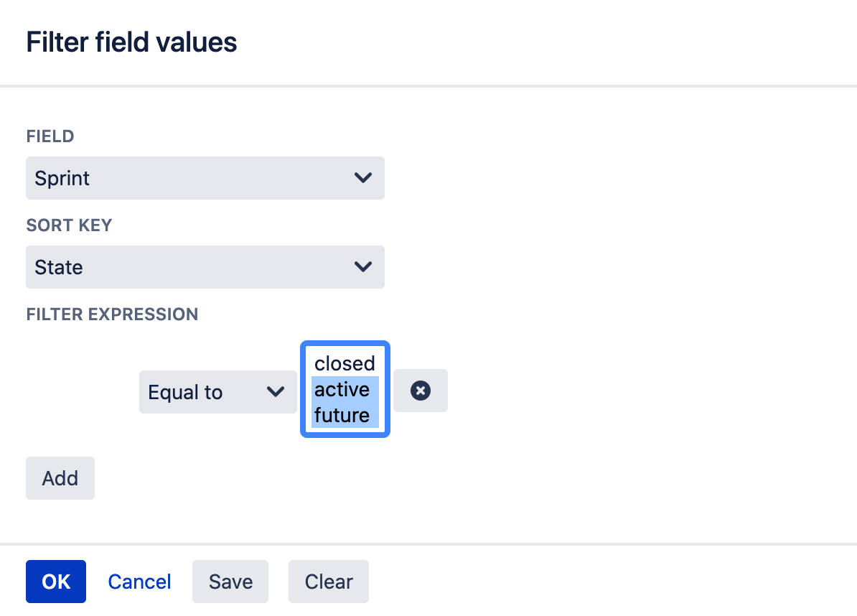Image resolution: width=857 pixels, height=616 pixels.
Task: Add another filter expression
Action: tap(60, 478)
